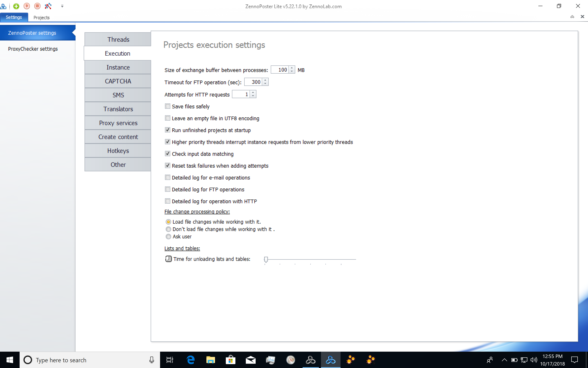Screen dimensions: 588x368
Task: Open the Action Center notifications icon
Action: [x=575, y=360]
